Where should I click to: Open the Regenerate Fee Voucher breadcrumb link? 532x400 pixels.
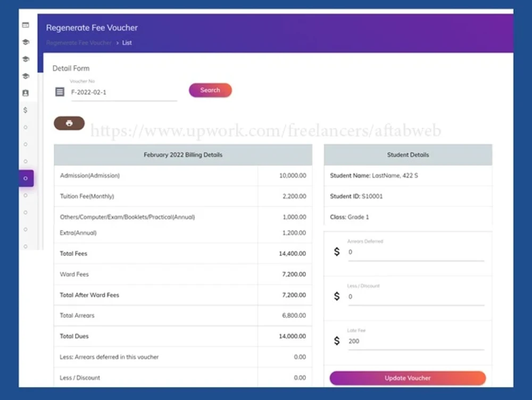point(79,43)
